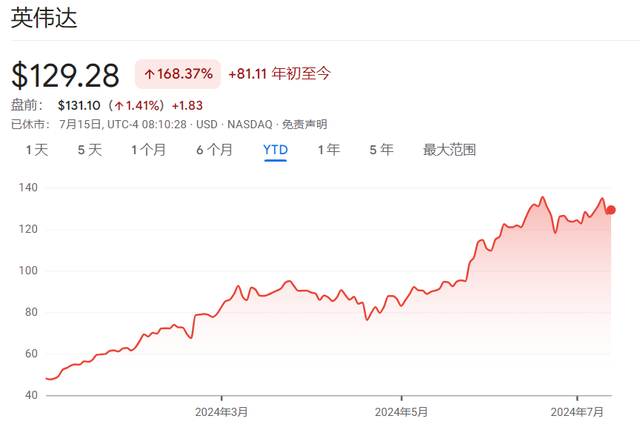Switch chart to 5年 view

(381, 150)
